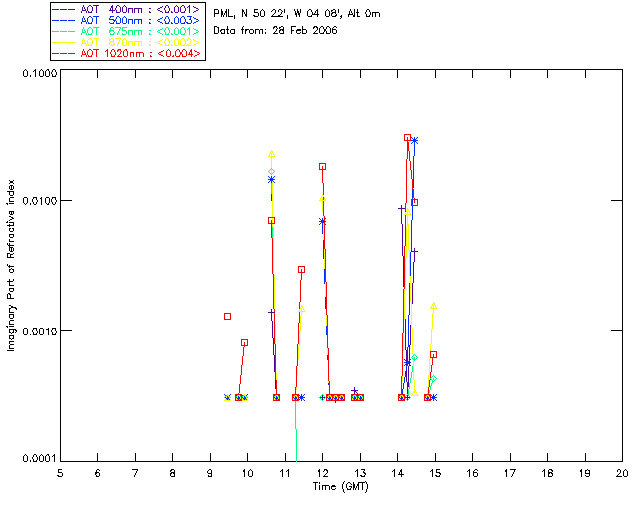Select the topmost blue asterisk near time 14.5

[415, 140]
